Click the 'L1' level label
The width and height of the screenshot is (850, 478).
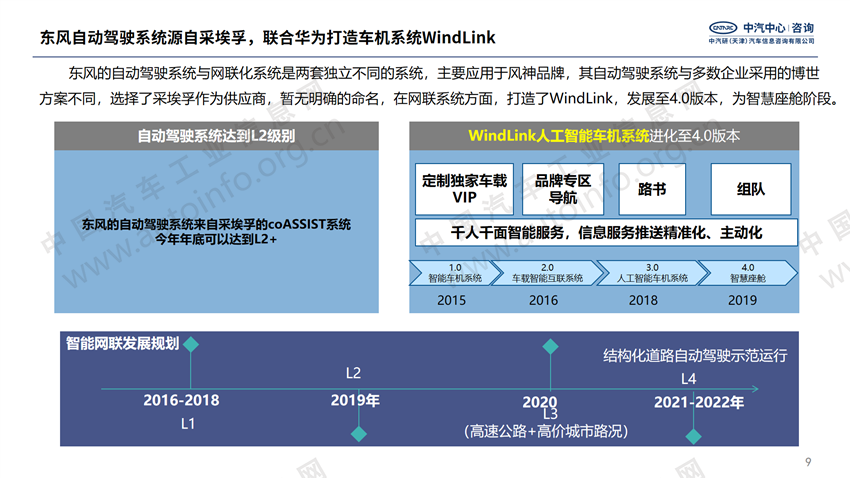(x=188, y=424)
